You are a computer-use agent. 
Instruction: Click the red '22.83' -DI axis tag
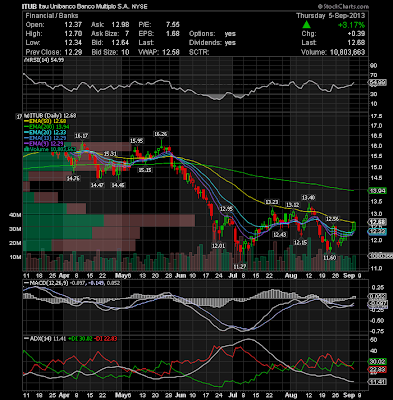click(x=377, y=370)
